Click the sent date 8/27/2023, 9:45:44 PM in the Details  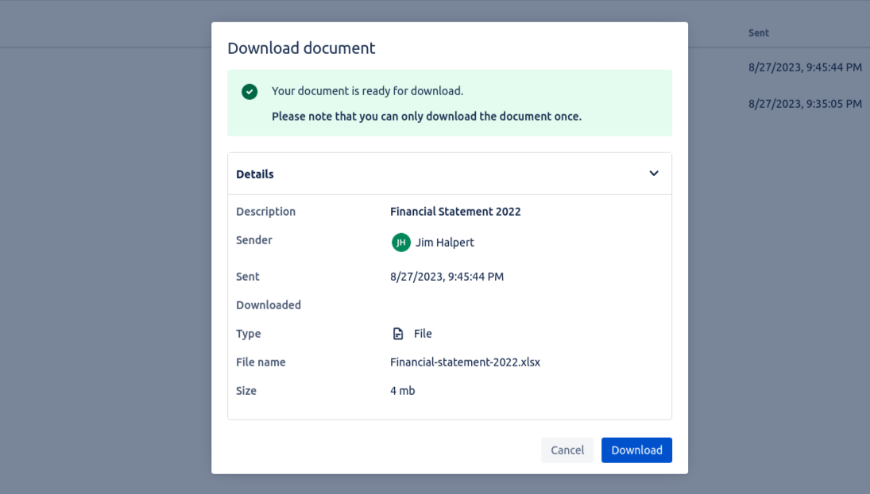[x=447, y=276]
